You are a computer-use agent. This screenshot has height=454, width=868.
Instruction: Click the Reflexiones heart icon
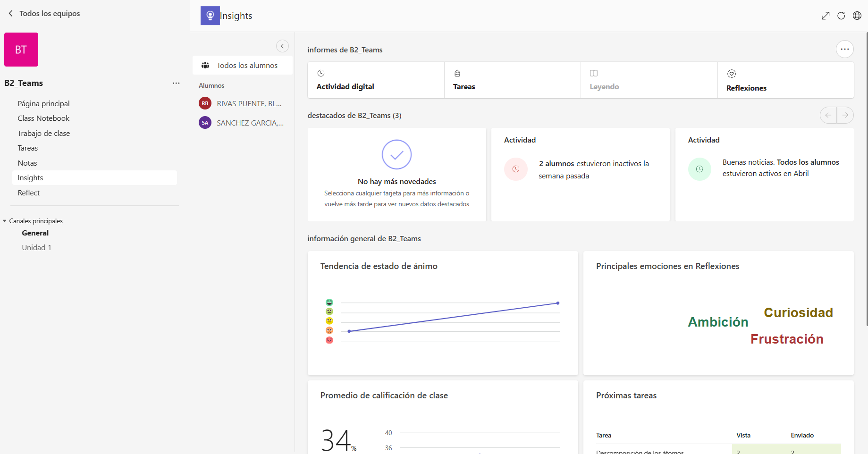pos(732,74)
